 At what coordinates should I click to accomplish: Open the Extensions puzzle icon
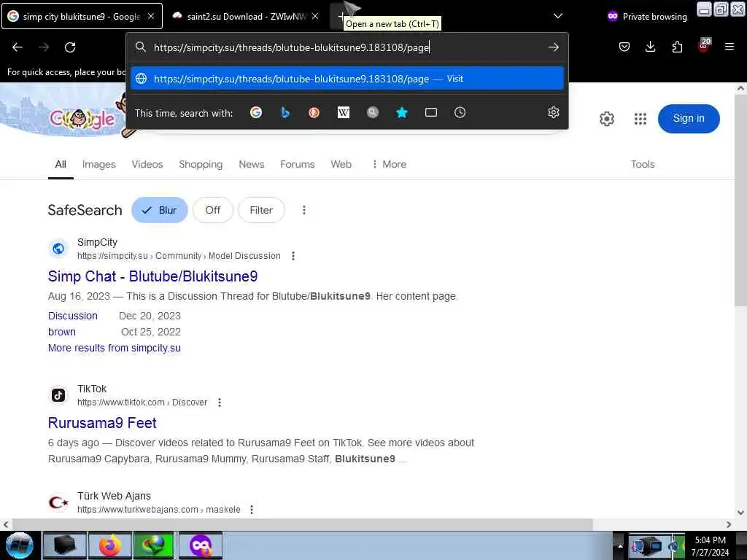coord(677,47)
